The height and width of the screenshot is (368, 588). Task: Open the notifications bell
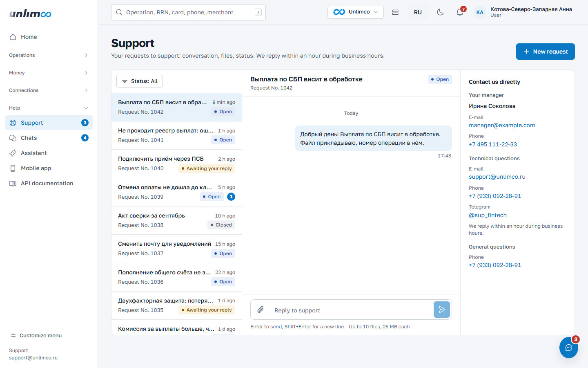460,12
